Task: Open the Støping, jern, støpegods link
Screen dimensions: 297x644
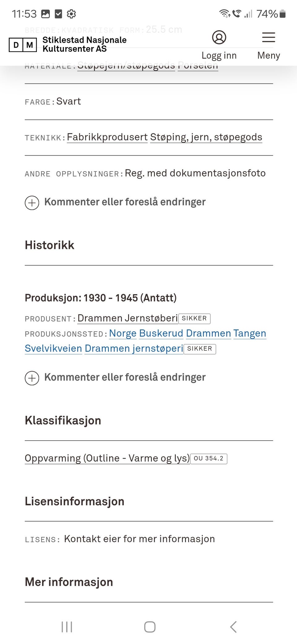Action: click(x=206, y=137)
